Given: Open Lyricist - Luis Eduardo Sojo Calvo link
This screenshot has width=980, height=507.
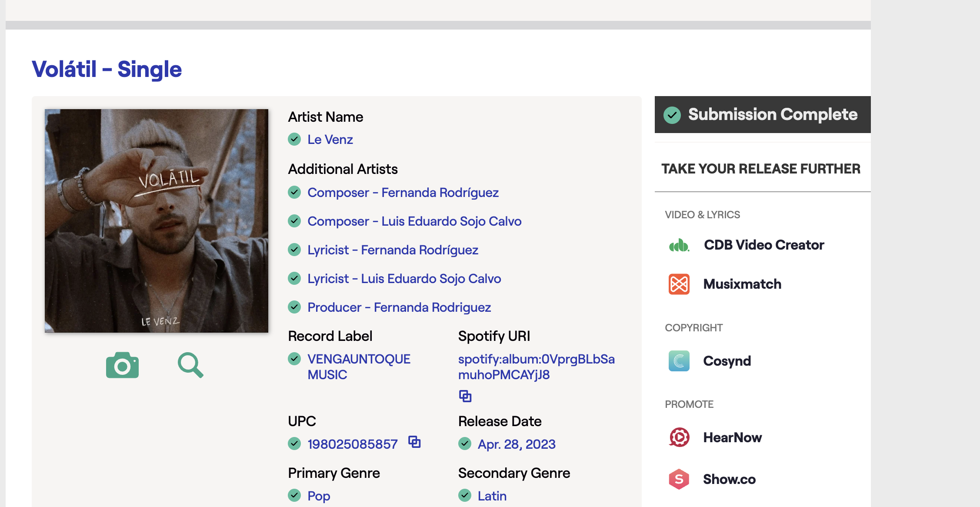Looking at the screenshot, I should pos(404,279).
